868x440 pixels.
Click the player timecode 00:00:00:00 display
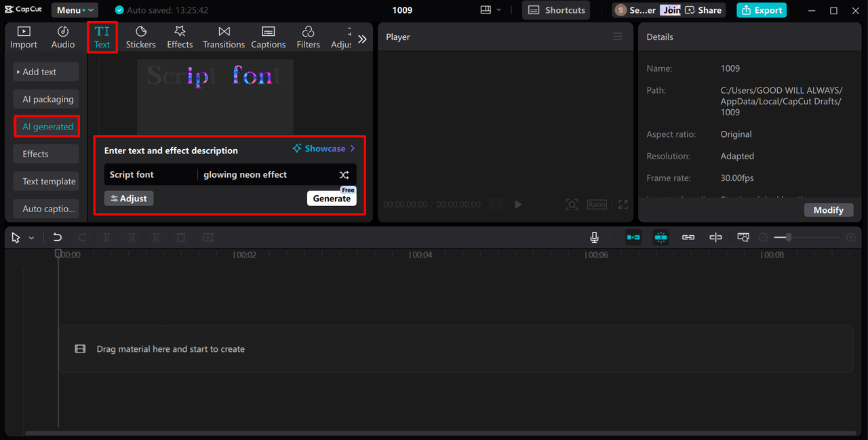406,204
